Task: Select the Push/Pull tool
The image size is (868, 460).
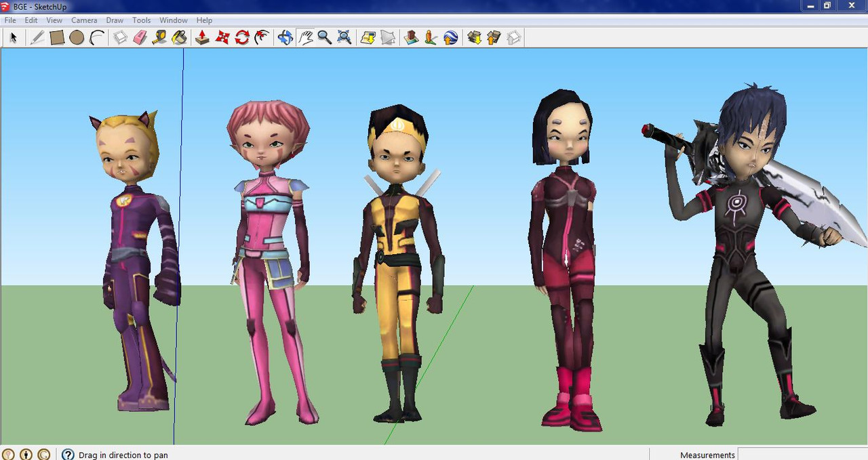Action: (x=202, y=38)
